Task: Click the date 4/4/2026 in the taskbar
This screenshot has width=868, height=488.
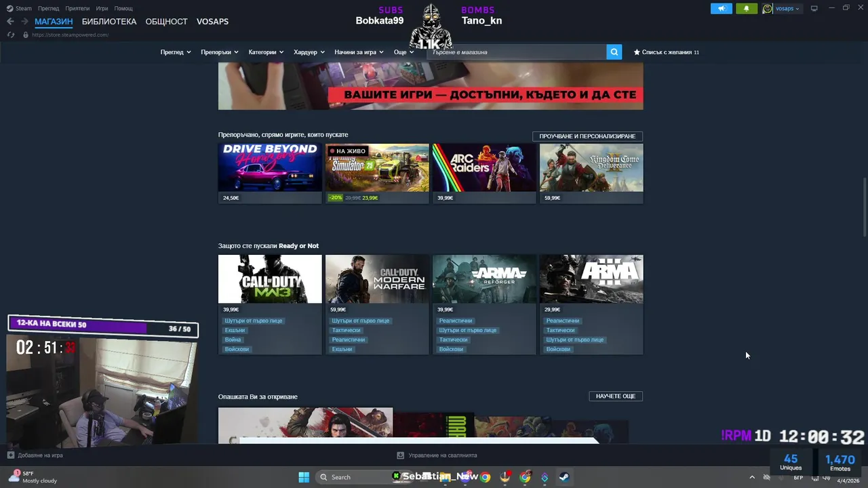Action: pos(848,481)
